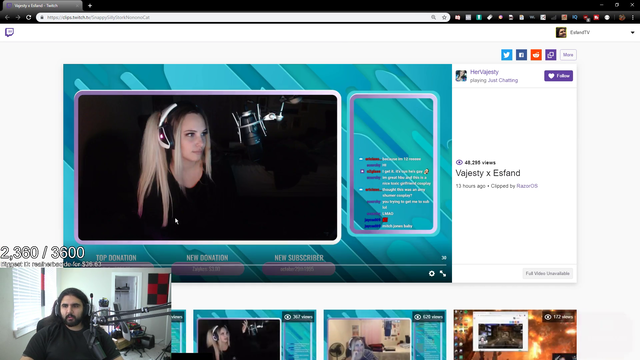This screenshot has width=640, height=360.
Task: Click the Twitch logo at top left
Action: pyautogui.click(x=9, y=32)
